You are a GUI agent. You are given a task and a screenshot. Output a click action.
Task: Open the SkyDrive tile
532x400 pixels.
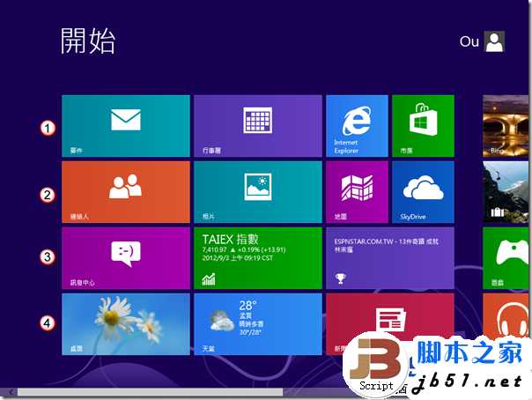(x=423, y=192)
